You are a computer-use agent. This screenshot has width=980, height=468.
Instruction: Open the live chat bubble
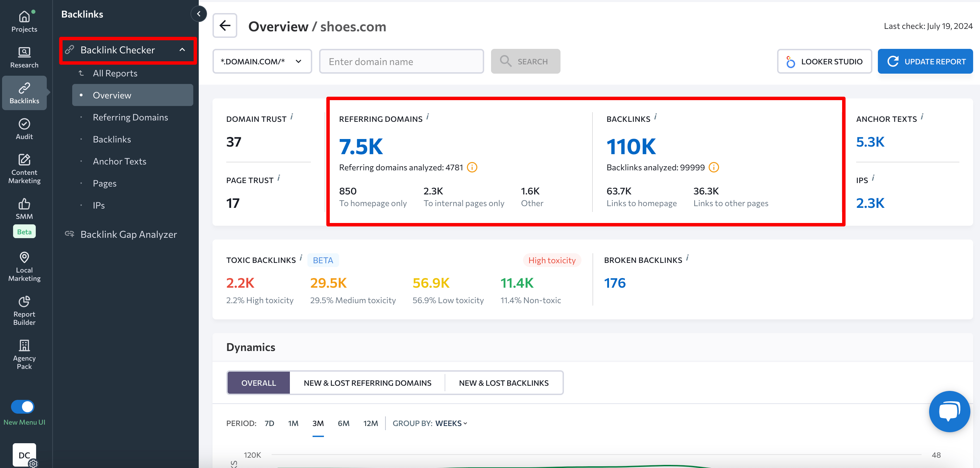pyautogui.click(x=949, y=411)
